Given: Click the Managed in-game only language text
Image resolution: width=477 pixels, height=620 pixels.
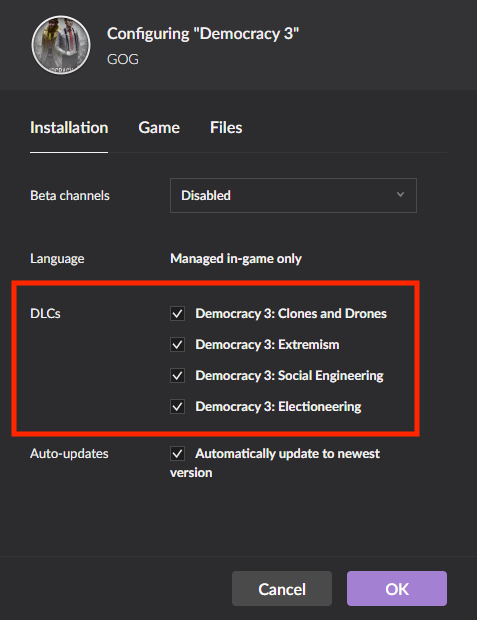Looking at the screenshot, I should click(236, 259).
